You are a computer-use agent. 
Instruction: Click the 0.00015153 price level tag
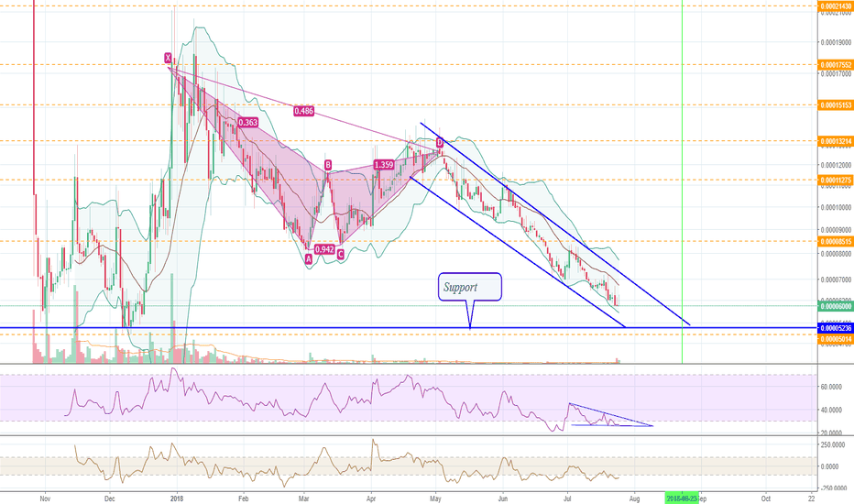pos(836,105)
